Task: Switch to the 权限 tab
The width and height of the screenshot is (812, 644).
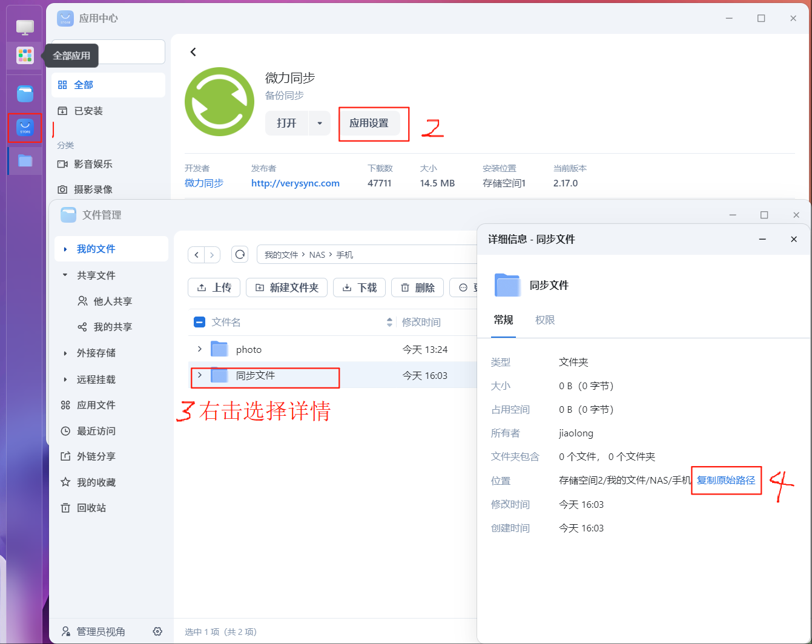Action: (545, 320)
